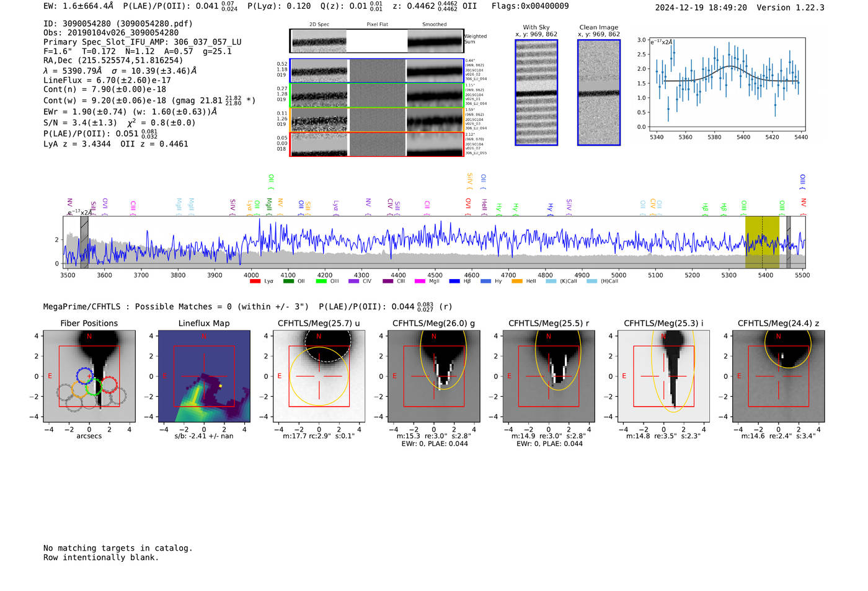Click the Weighted Sum 2D spectrum strip
The height and width of the screenshot is (591, 868).
376,41
